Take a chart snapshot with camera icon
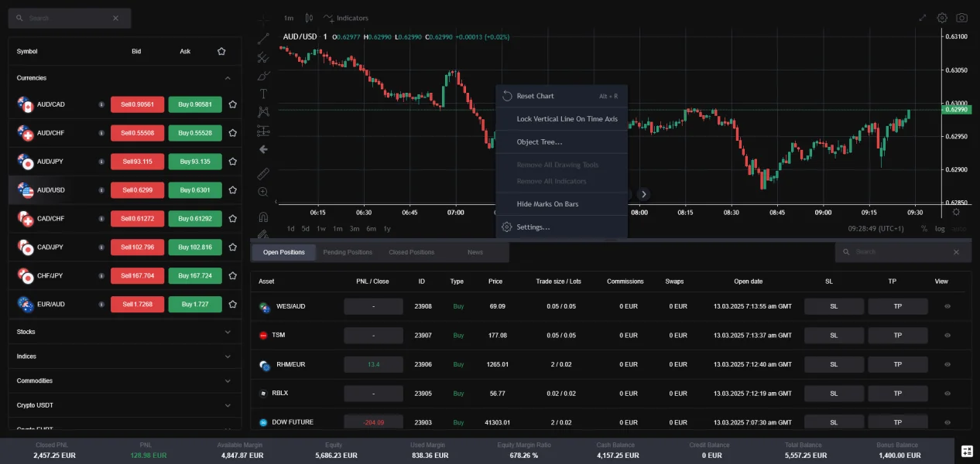980x464 pixels. [961, 18]
